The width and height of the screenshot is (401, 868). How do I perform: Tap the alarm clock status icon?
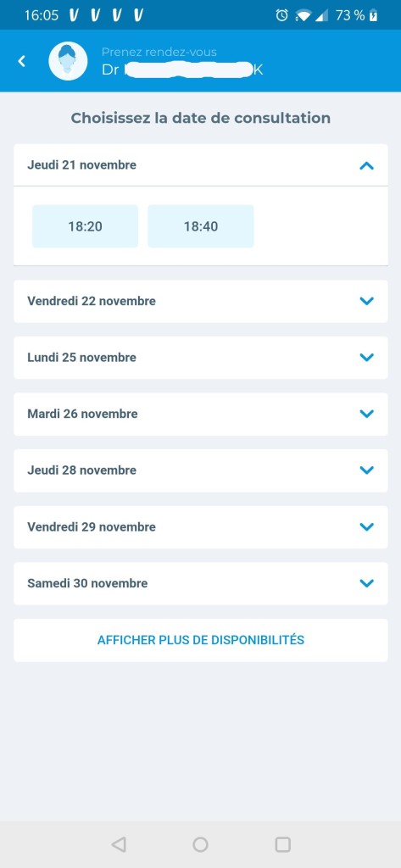282,15
